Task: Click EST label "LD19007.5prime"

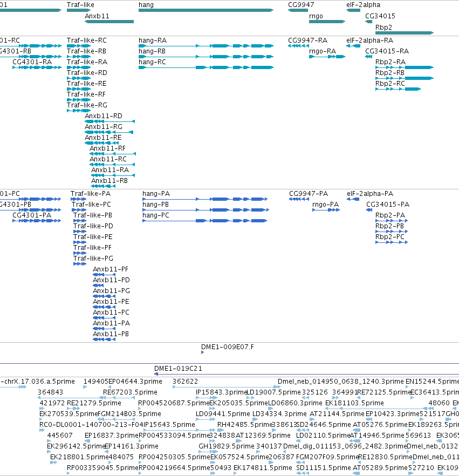Action: 273,392
